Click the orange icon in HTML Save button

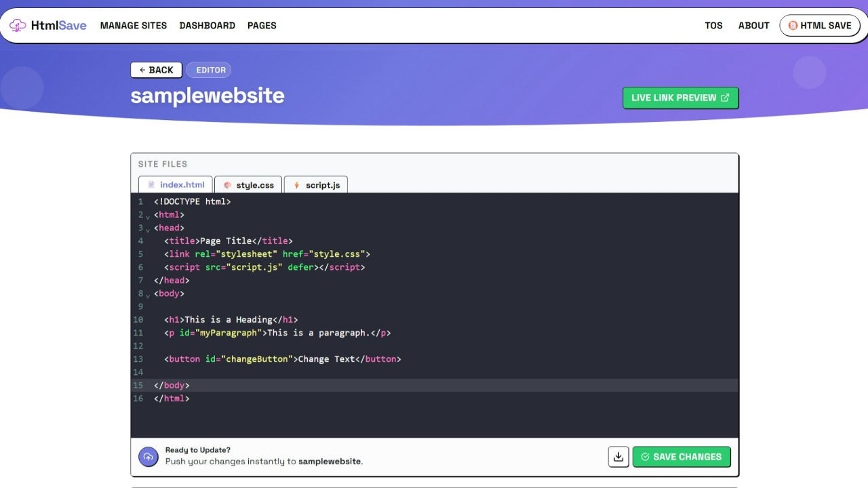[x=793, y=26]
